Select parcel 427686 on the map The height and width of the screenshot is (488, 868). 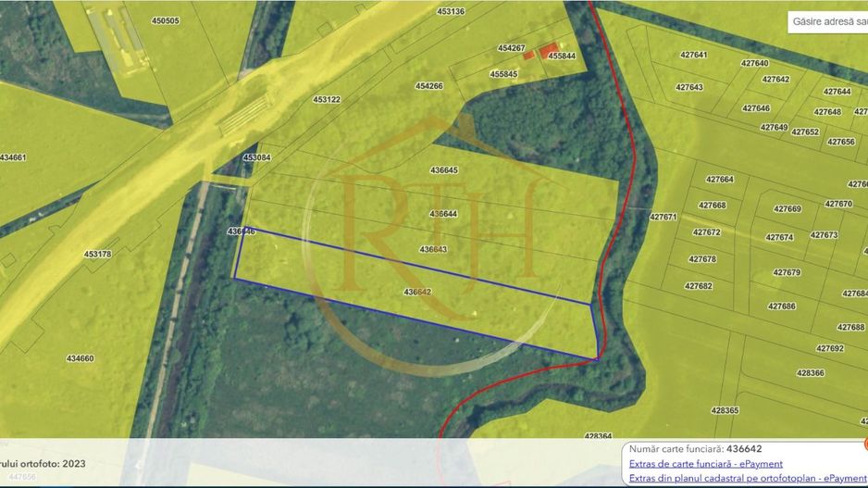pos(782,306)
